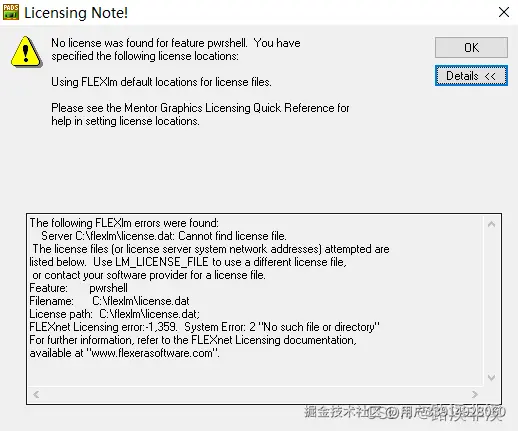Click the LM_LICENSE_FILE text in details

[x=162, y=262]
